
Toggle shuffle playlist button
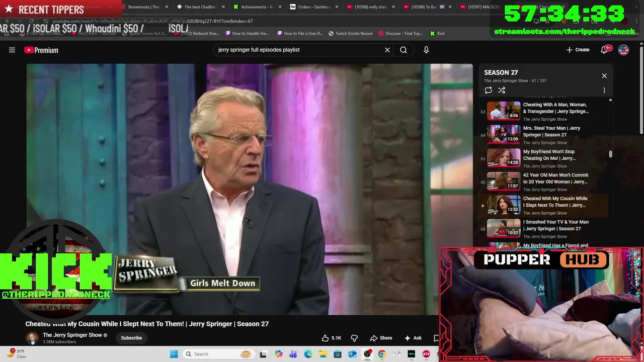tap(502, 90)
